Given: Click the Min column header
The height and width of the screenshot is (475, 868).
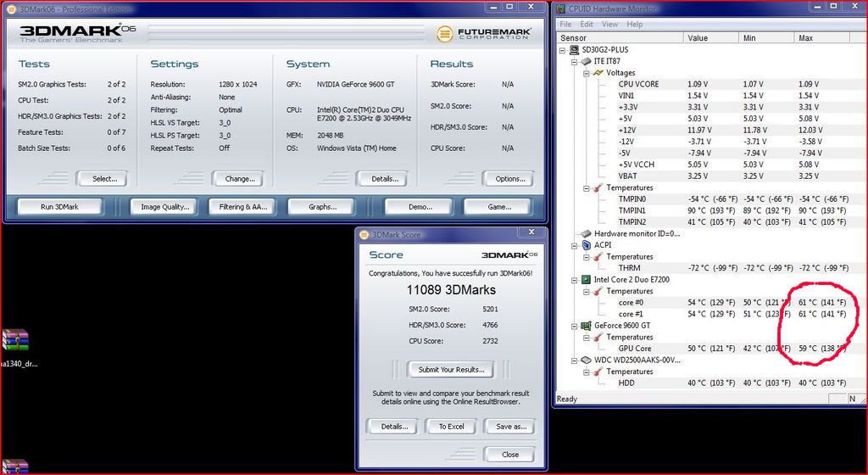Looking at the screenshot, I should [766, 37].
